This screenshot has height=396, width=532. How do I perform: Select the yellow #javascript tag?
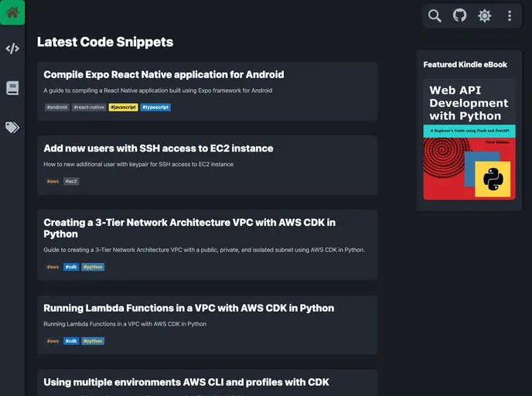point(123,108)
